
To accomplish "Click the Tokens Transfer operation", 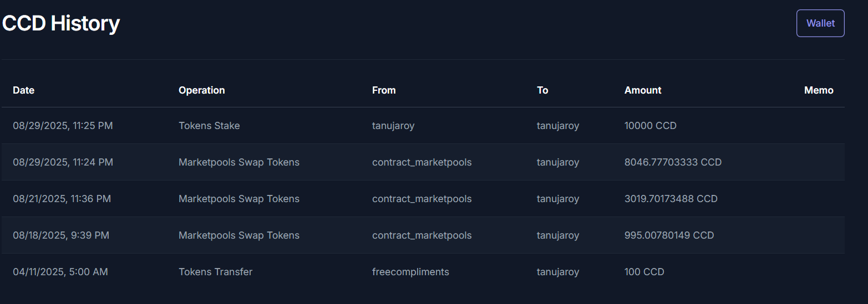I will click(215, 272).
